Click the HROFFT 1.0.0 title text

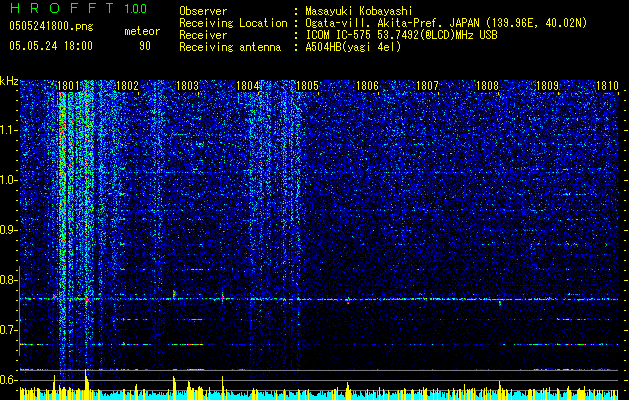tap(79, 8)
